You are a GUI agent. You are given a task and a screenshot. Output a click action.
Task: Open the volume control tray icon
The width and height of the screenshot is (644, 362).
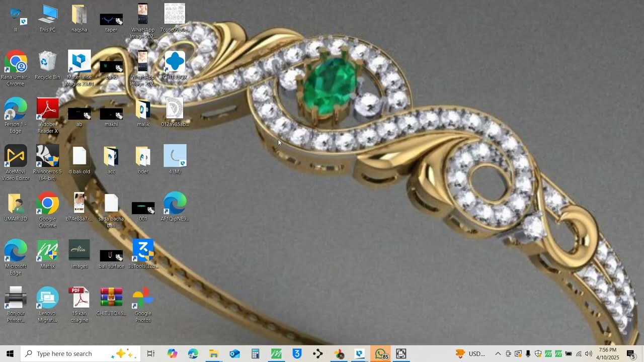589,353
